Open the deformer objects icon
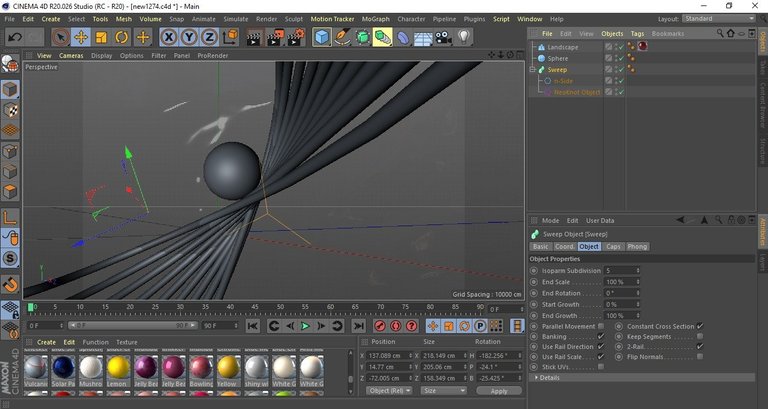The width and height of the screenshot is (768, 409). [403, 37]
